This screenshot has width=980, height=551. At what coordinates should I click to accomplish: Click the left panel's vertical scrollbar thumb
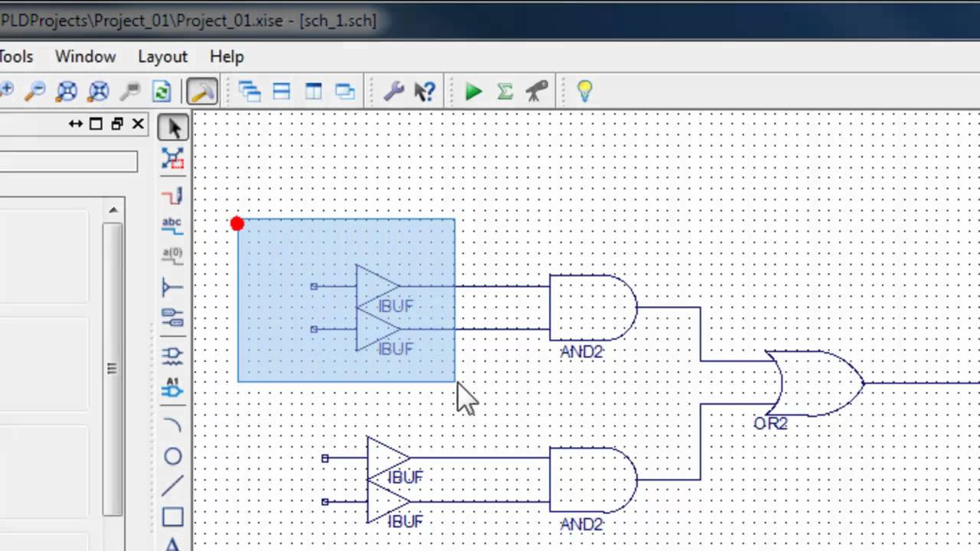pos(113,369)
